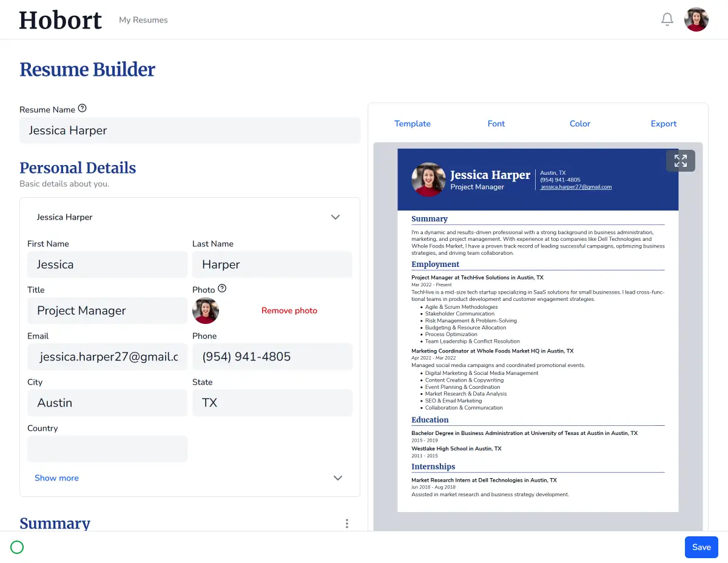
Task: Switch to the Font tab
Action: point(496,124)
